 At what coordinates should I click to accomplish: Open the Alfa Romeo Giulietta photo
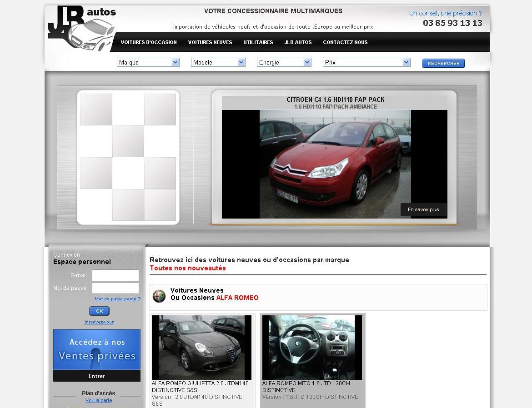pyautogui.click(x=201, y=347)
